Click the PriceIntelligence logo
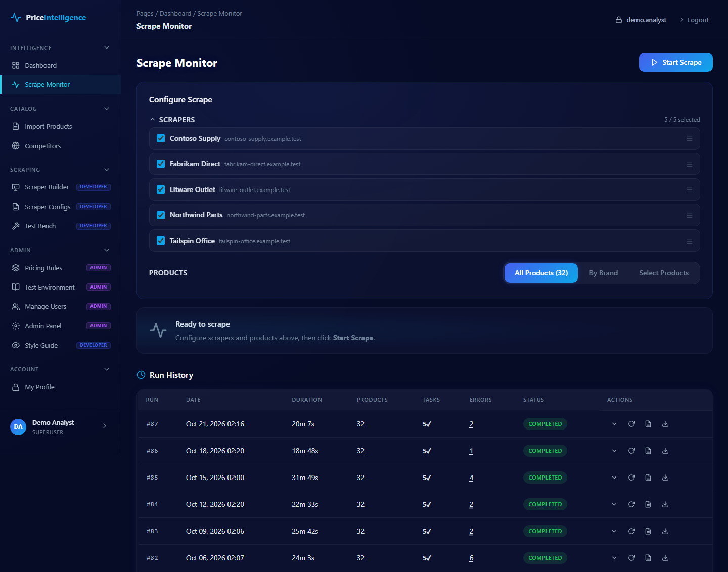 pos(48,18)
